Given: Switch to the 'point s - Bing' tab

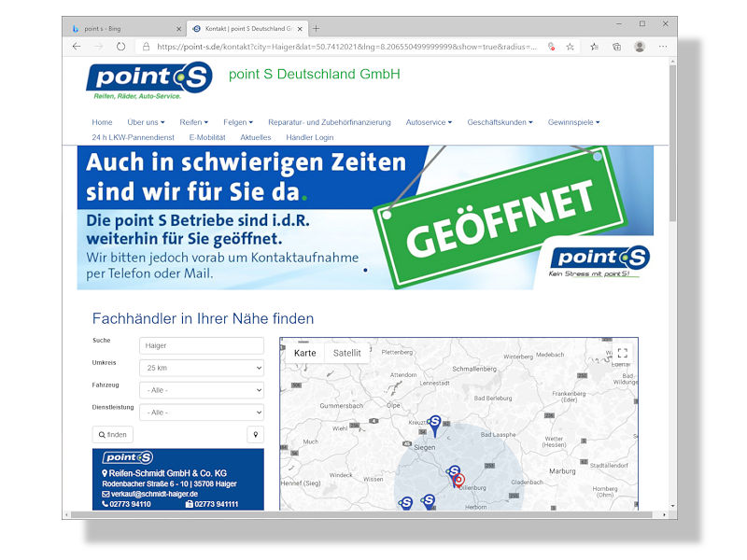Looking at the screenshot, I should click(x=124, y=29).
